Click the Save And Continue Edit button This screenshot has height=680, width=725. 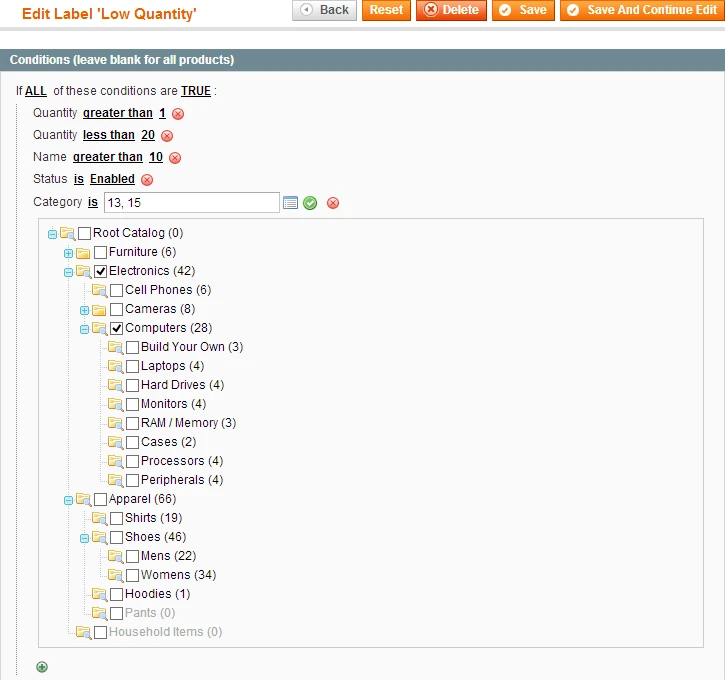click(x=641, y=10)
